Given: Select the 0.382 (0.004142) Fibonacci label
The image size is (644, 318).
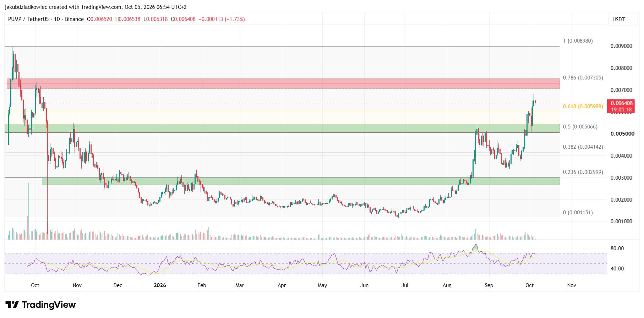Looking at the screenshot, I should (x=583, y=147).
